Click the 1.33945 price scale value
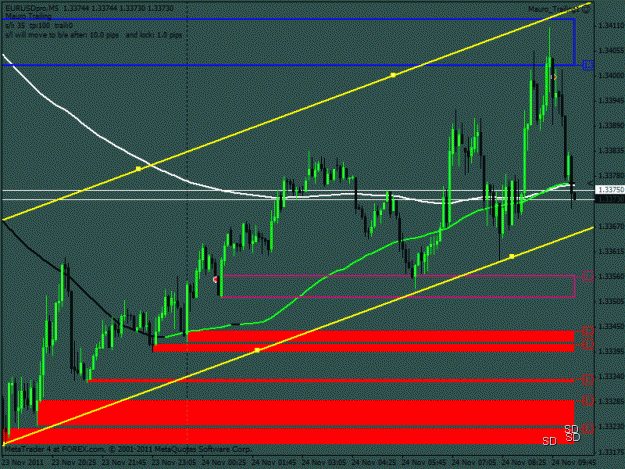This screenshot has height=469, width=625. point(611,100)
